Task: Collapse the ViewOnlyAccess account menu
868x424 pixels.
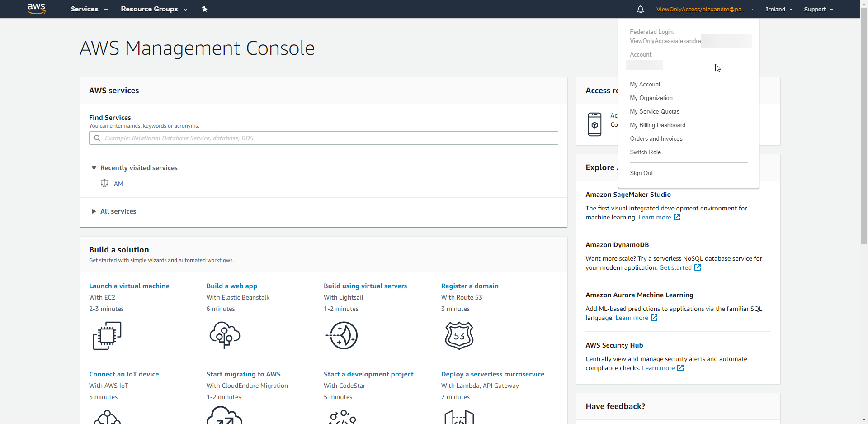Action: (705, 9)
